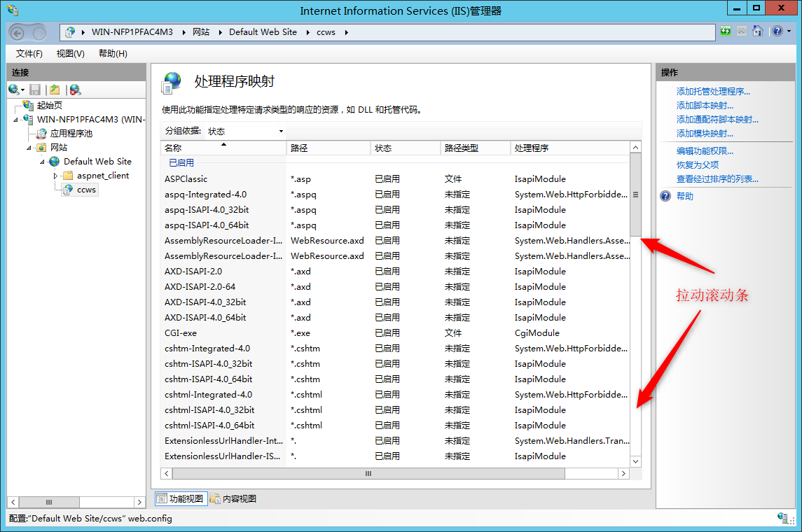Viewport: 802px width, 532px height.
Task: Click WIN-NFP1PFAC4M3 in the address breadcrumb
Action: click(132, 32)
